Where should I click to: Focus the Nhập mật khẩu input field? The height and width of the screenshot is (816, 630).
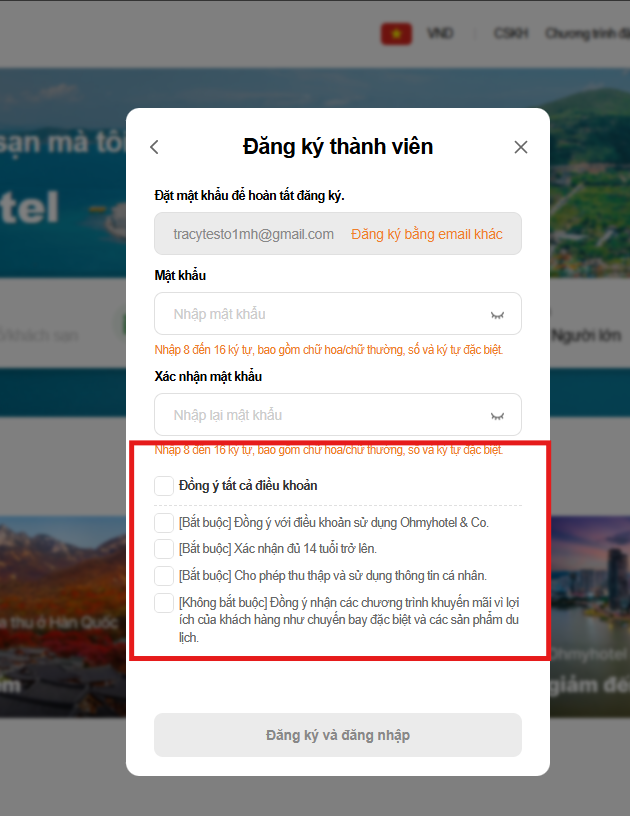[x=338, y=313]
